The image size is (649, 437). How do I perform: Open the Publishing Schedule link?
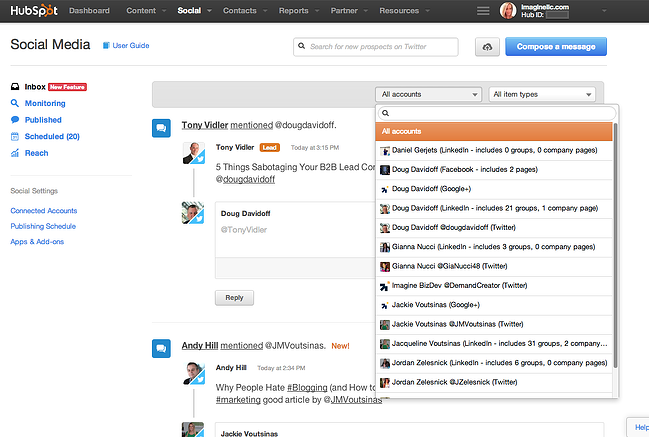[43, 226]
